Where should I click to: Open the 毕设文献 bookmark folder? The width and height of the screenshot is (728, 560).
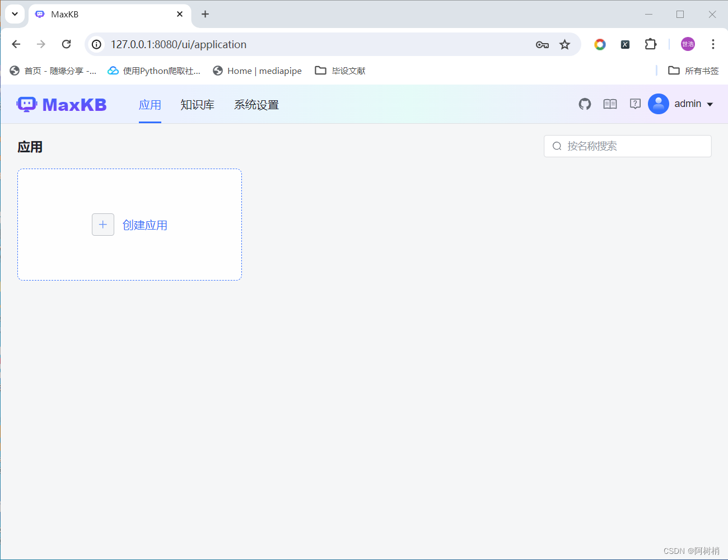(x=340, y=71)
